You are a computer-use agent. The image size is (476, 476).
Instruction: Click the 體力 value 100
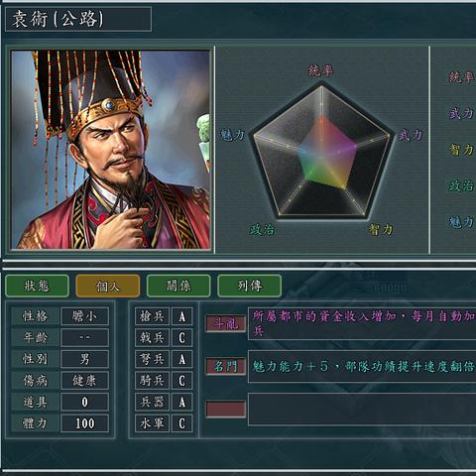point(84,423)
